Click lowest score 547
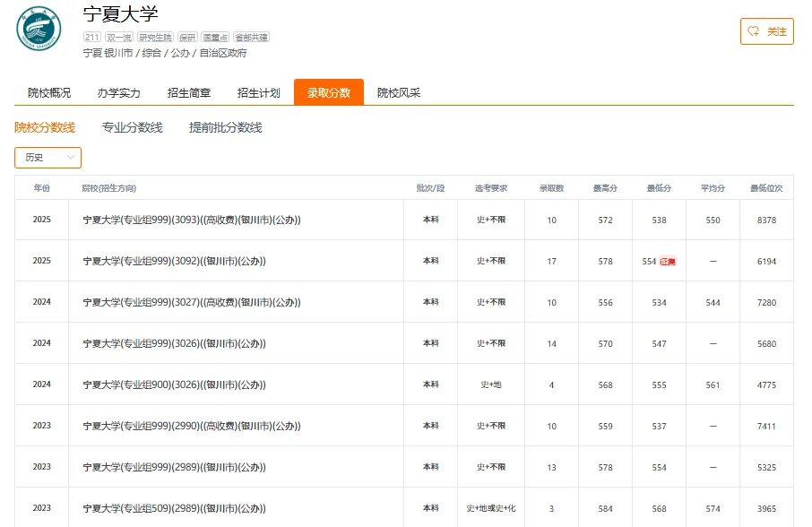This screenshot has height=527, width=812. click(660, 344)
